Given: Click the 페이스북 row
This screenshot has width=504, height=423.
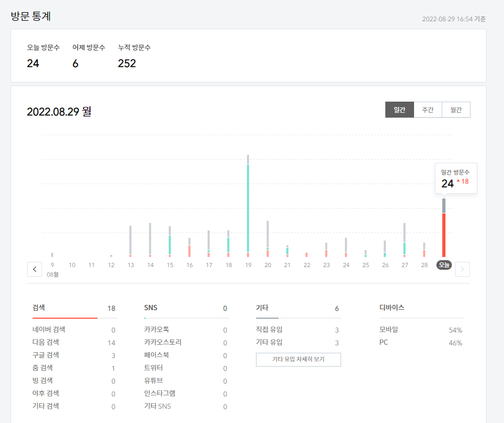Looking at the screenshot, I should coord(186,355).
